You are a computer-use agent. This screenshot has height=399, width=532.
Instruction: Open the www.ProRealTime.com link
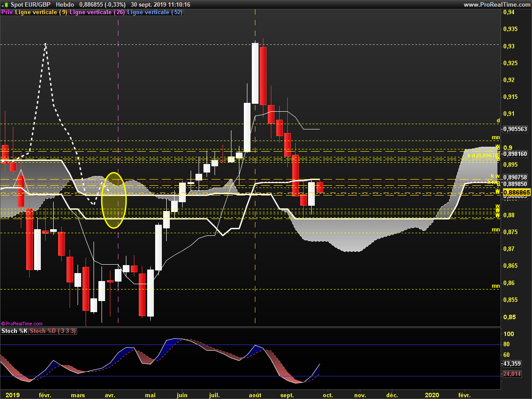pyautogui.click(x=496, y=4)
